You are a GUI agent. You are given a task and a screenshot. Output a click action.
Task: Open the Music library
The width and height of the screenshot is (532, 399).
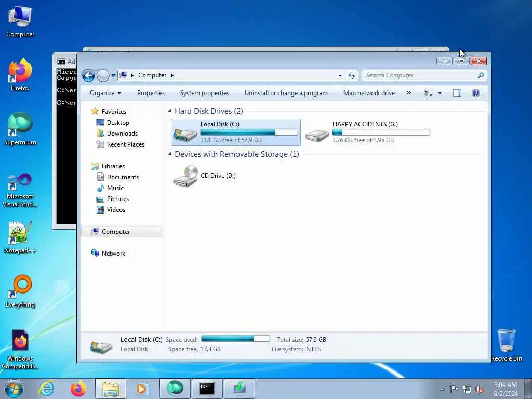[x=115, y=188]
